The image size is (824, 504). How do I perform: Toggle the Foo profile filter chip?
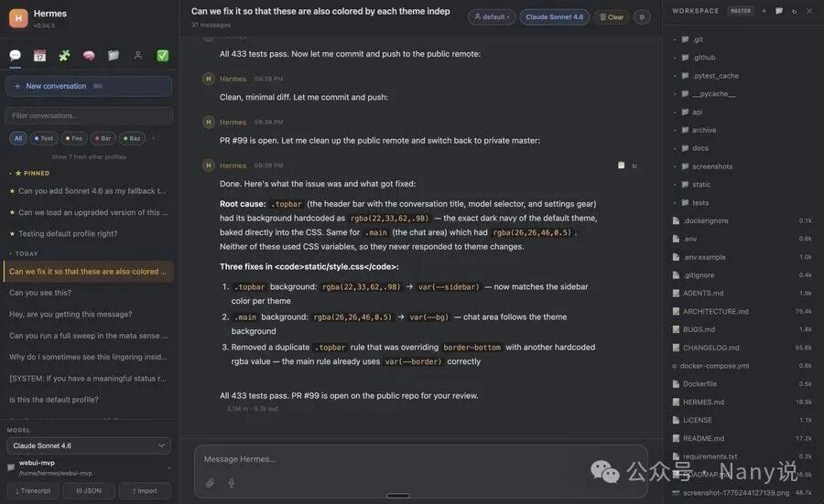click(x=74, y=138)
